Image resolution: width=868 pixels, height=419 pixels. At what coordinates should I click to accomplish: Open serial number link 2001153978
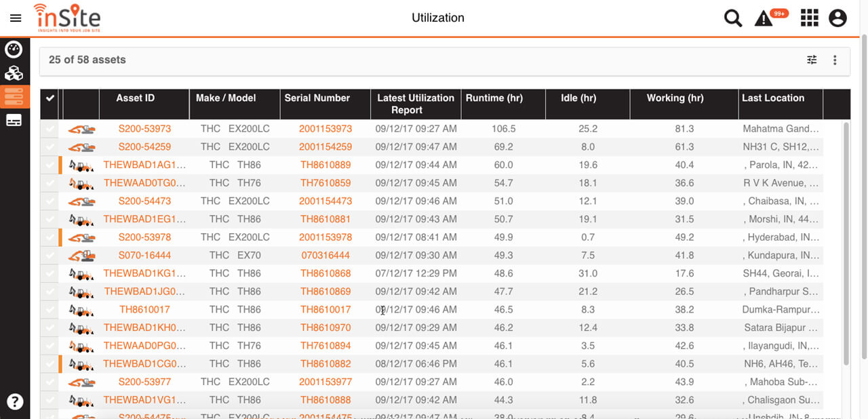tap(325, 237)
